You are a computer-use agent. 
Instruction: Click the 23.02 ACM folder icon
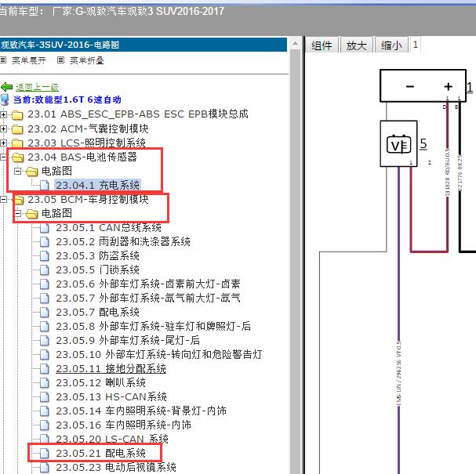[17, 129]
